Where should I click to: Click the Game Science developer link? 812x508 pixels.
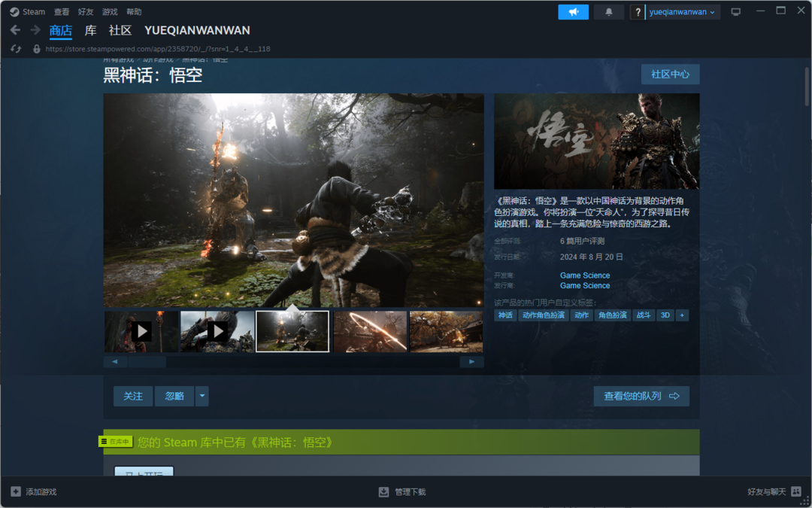pyautogui.click(x=585, y=275)
